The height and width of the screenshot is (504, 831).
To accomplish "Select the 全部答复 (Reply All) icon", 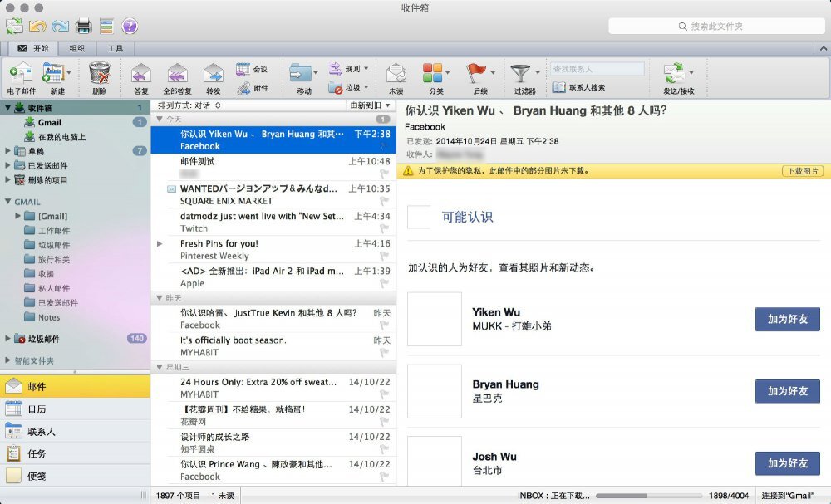I will (x=176, y=75).
